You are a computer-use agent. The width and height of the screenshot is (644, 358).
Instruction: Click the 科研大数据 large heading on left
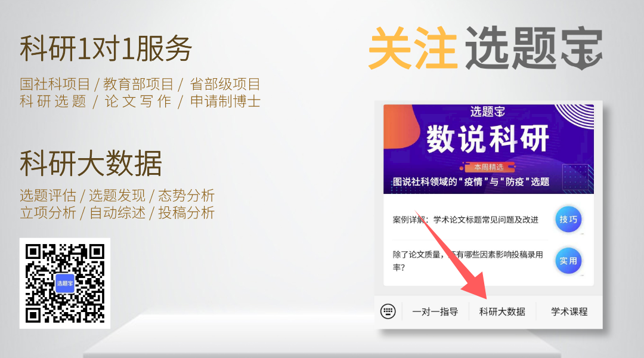point(91,163)
